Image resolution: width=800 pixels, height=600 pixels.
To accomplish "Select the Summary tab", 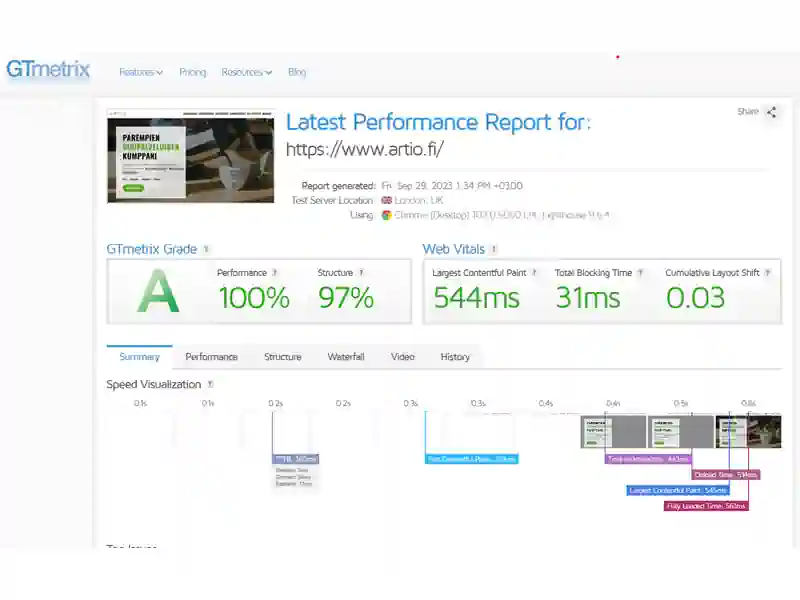I will 139,357.
